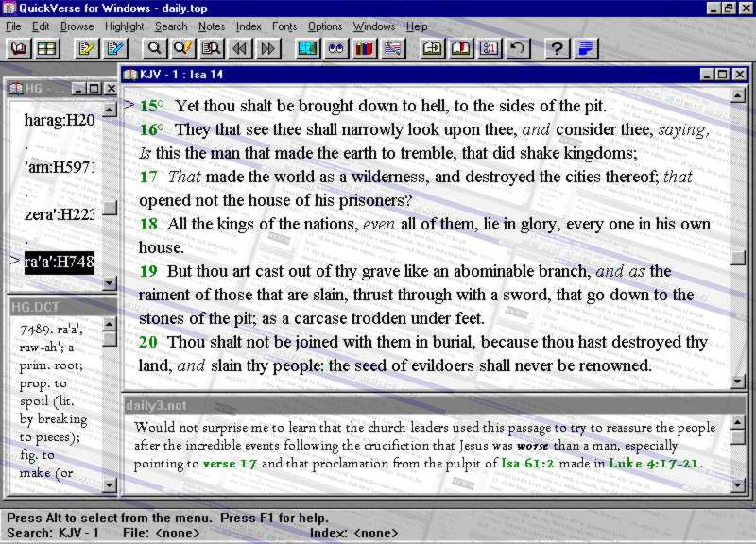Click the KJV window scroll up arrow
Viewport: 756px width, 544px height.
coord(738,95)
